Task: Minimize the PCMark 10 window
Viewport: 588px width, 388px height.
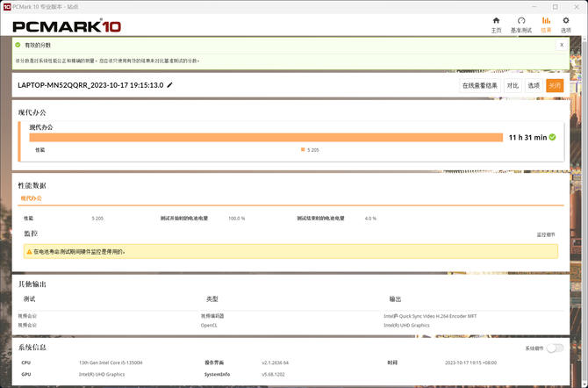Action: coord(534,7)
